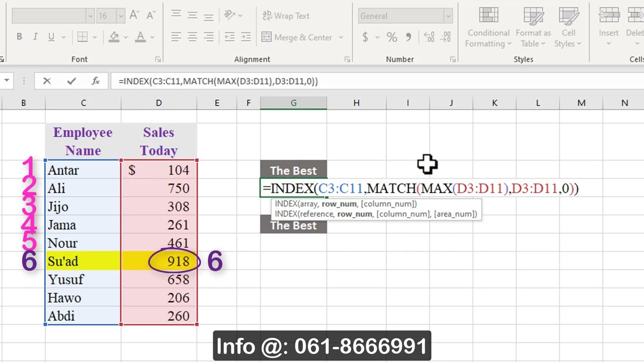Select the Antar employee cell
Viewport: 644px width, 362px height.
83,170
